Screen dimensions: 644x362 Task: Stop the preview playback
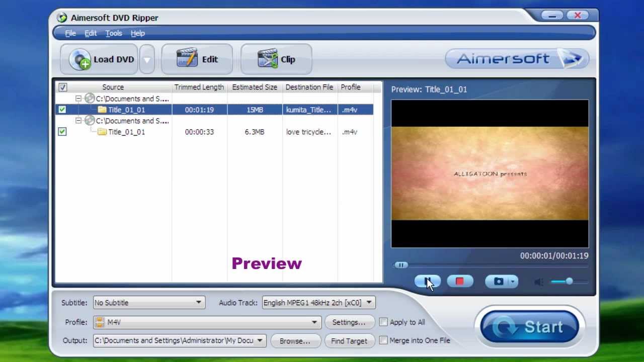[459, 282]
